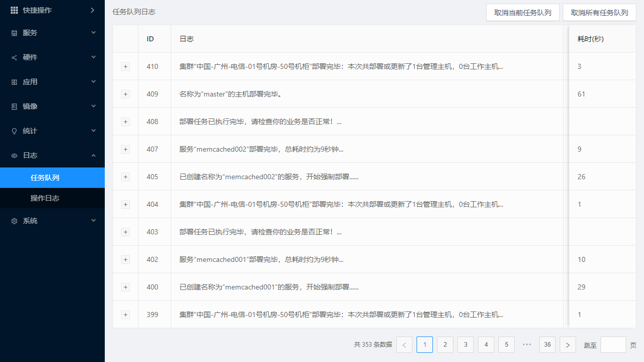Focus the 跳至 page number input

pos(613,345)
